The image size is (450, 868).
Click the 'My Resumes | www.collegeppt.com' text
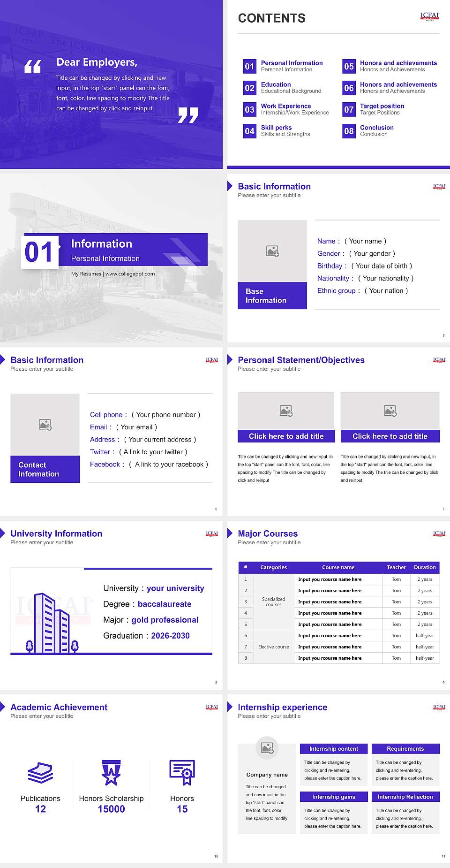(113, 274)
